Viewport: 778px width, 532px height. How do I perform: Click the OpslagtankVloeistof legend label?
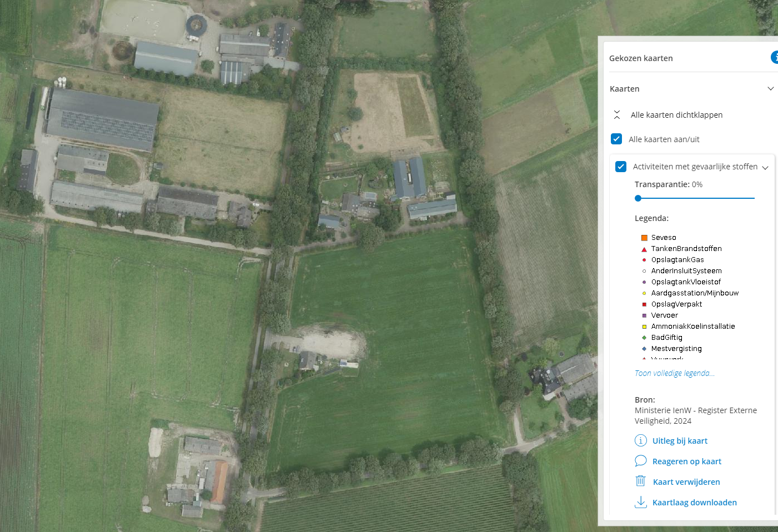[x=686, y=282]
